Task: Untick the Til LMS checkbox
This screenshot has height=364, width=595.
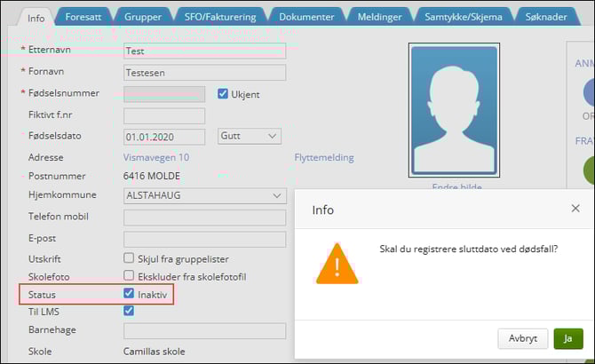Action: click(130, 311)
